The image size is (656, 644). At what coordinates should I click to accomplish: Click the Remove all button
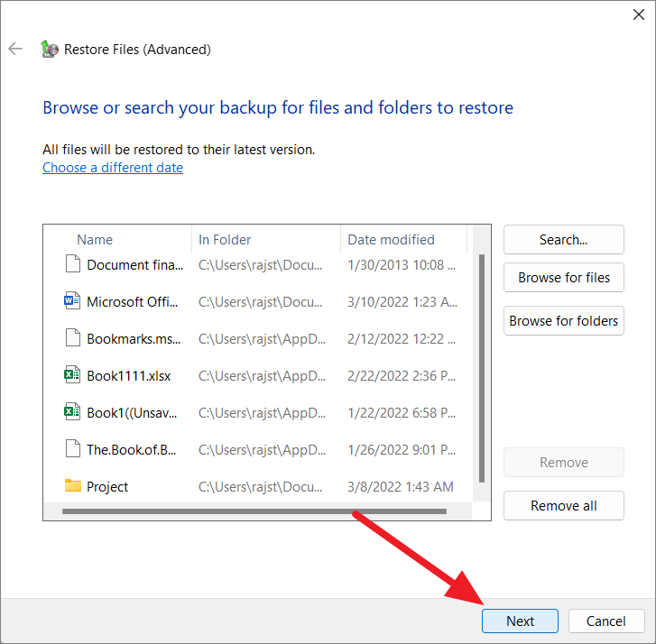(x=564, y=506)
